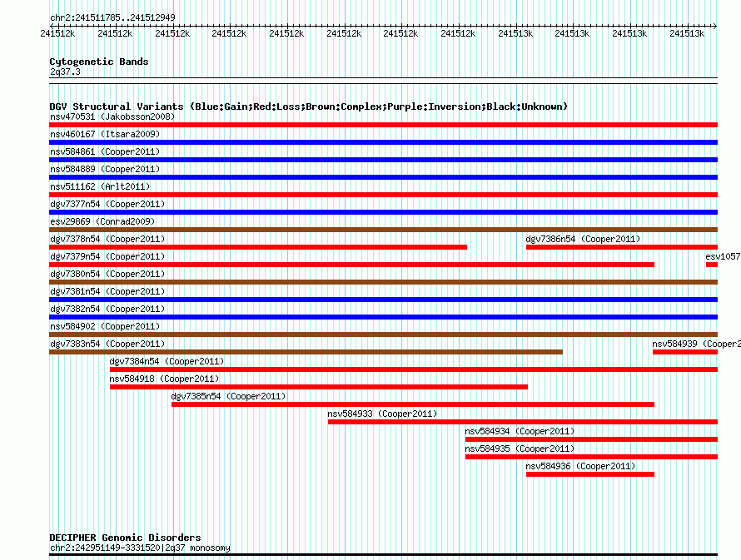Click the blue bar under nsv460167
This screenshot has width=741, height=560.
pyautogui.click(x=383, y=142)
